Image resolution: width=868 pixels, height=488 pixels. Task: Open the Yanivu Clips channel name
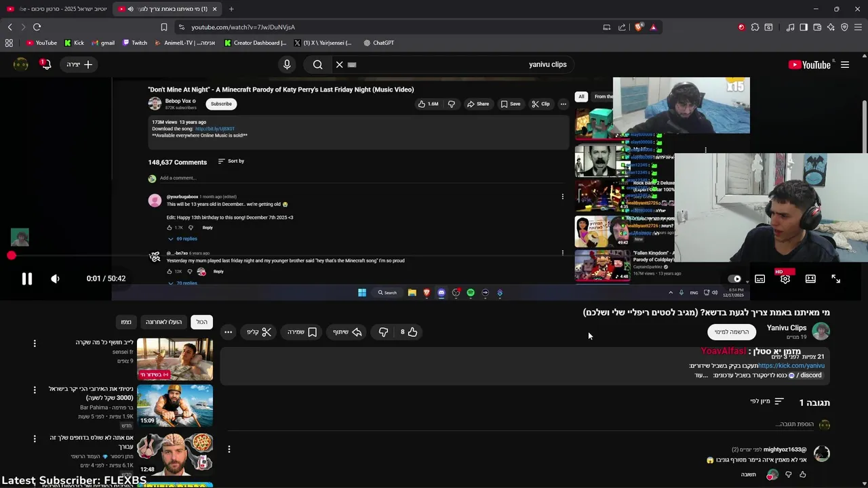(x=787, y=327)
